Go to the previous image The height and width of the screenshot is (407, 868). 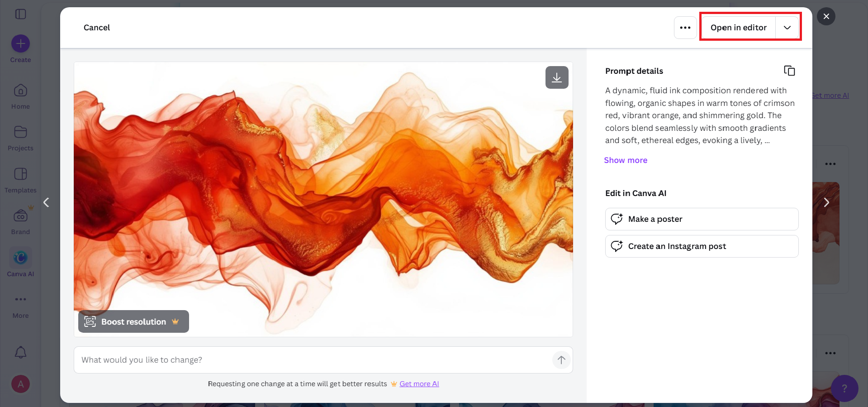click(x=46, y=202)
